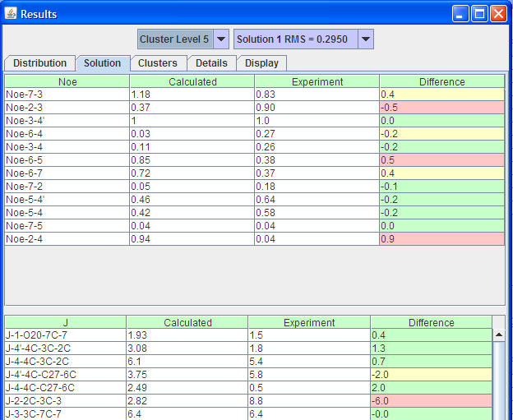Select the Noe-7-3 row label
Image resolution: width=513 pixels, height=420 pixels.
[67, 95]
